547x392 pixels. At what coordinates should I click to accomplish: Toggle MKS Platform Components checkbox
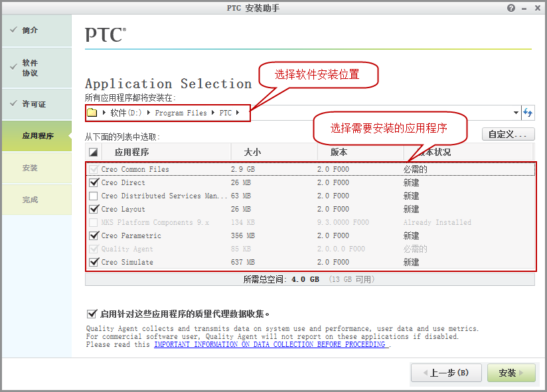click(x=93, y=222)
